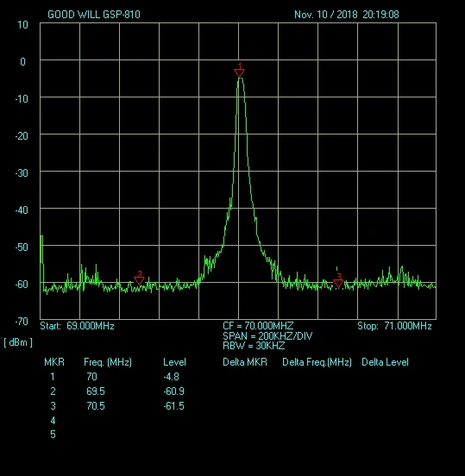Click the date and time stamp
This screenshot has width=465, height=476.
[x=347, y=15]
